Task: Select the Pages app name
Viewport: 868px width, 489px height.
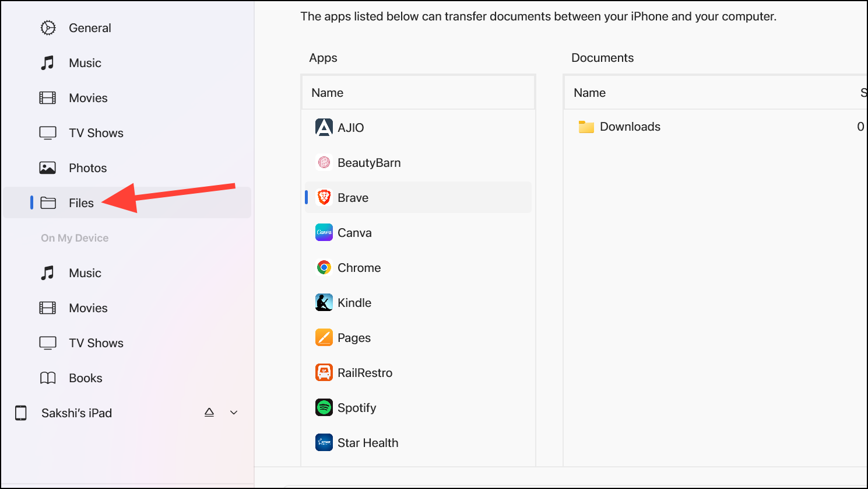Action: pos(354,338)
